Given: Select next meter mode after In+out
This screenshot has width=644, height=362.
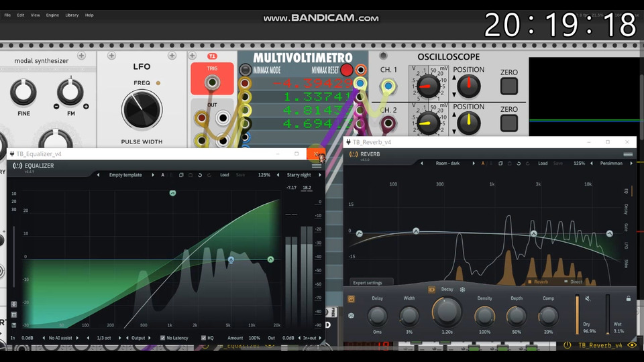Looking at the screenshot, I should pyautogui.click(x=320, y=338).
